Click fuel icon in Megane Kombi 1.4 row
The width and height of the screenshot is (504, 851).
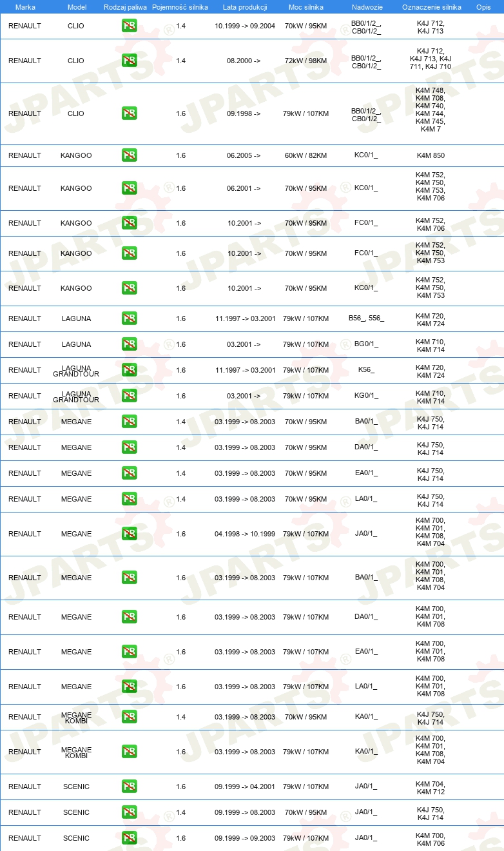coord(129,717)
